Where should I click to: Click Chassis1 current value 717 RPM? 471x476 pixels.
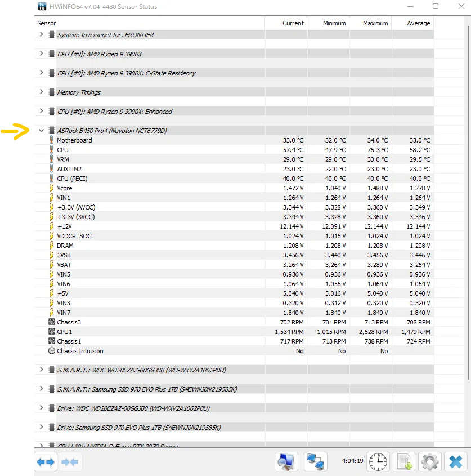coord(291,341)
